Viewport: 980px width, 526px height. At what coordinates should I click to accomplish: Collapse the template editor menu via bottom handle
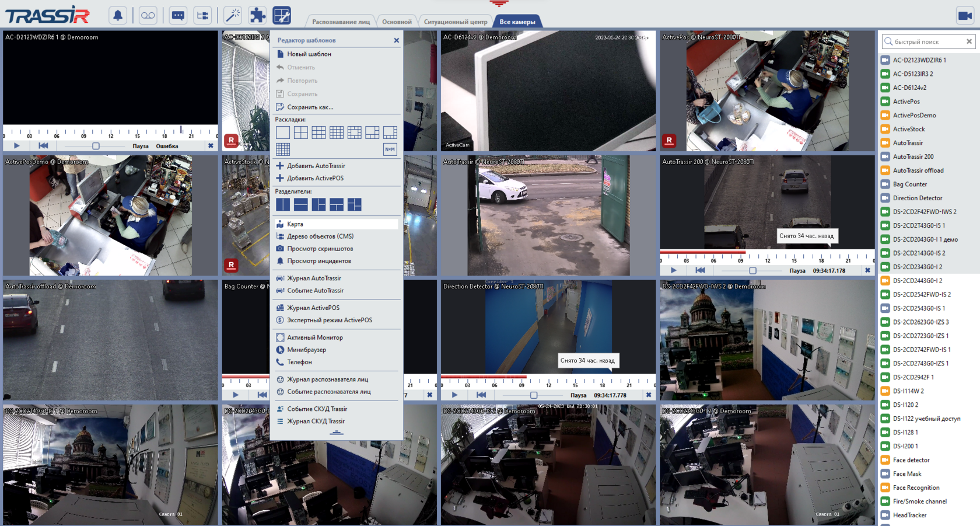(x=336, y=432)
